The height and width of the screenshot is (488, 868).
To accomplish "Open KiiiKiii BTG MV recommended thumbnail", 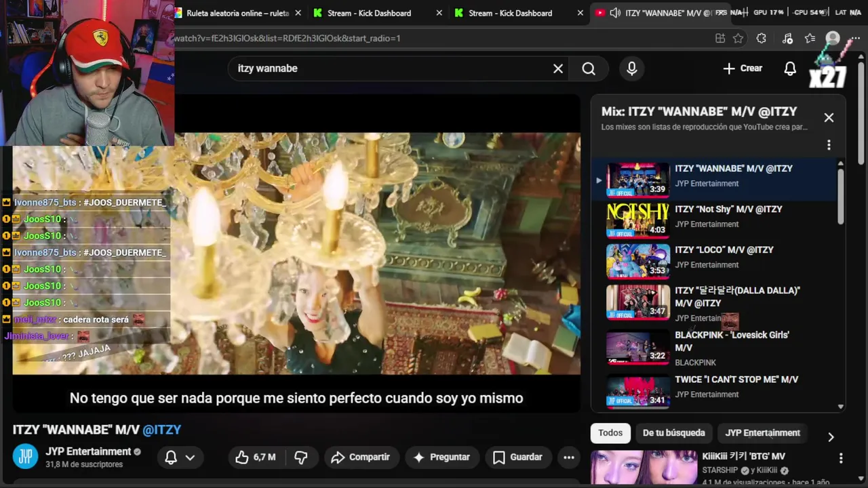I will point(644,468).
